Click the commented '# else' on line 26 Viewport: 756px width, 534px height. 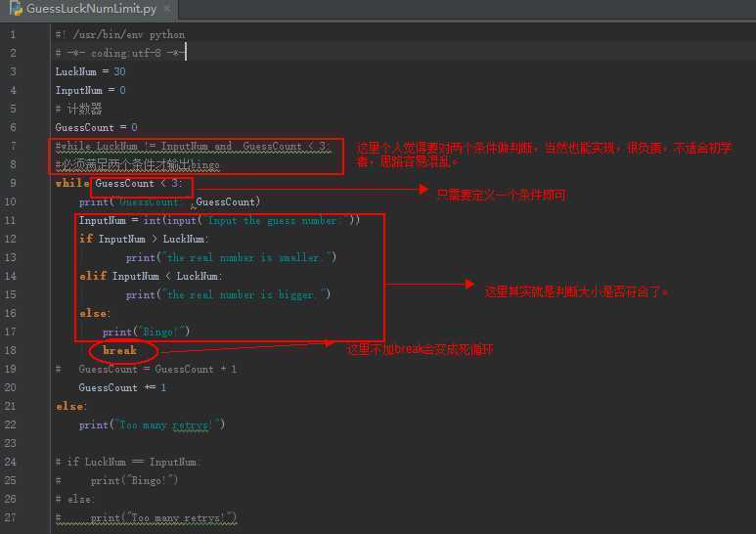pyautogui.click(x=74, y=499)
